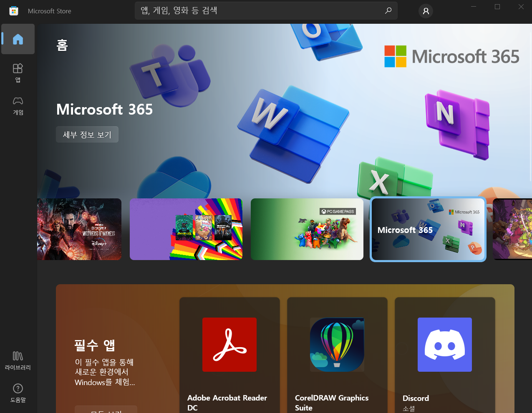
Task: Click the 필수 앱 section heading
Action: [95, 345]
